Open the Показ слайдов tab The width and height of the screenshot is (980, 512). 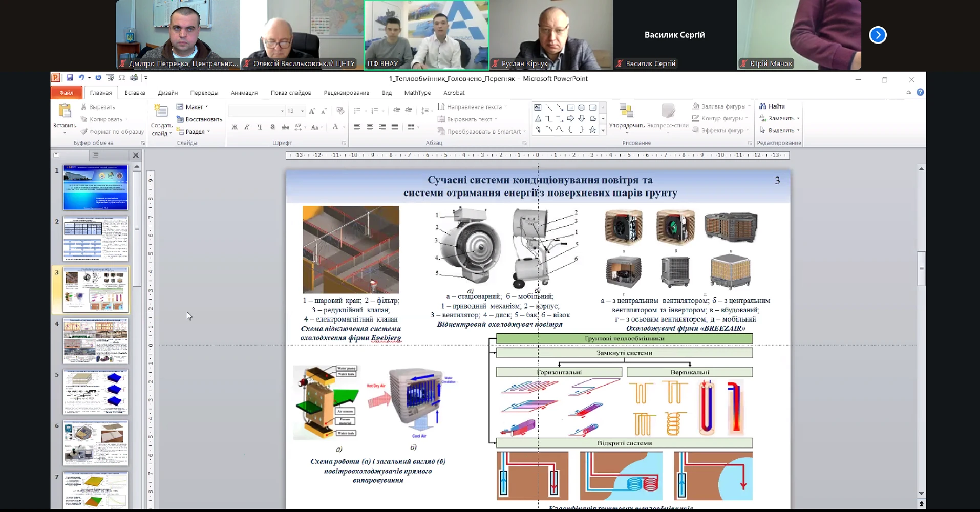[x=290, y=93]
